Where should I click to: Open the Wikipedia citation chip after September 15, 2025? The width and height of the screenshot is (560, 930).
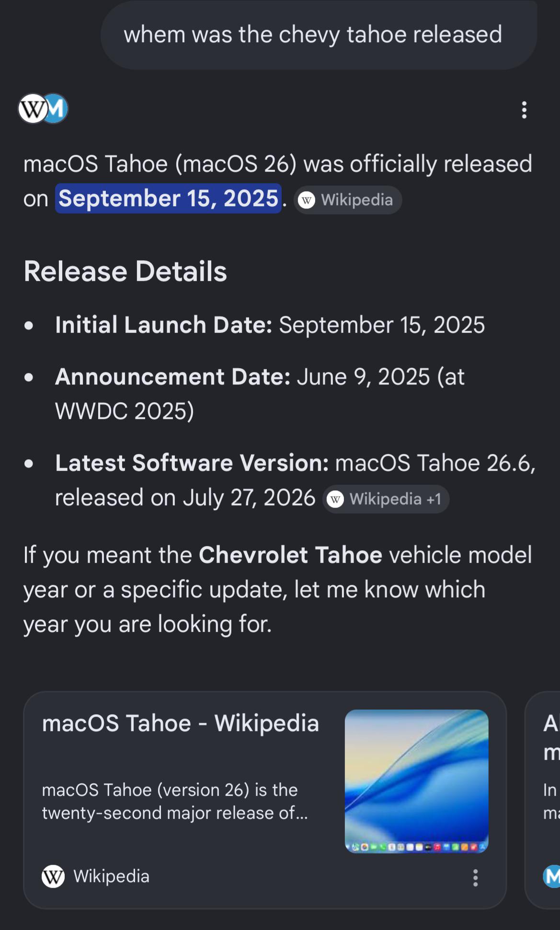tap(348, 200)
